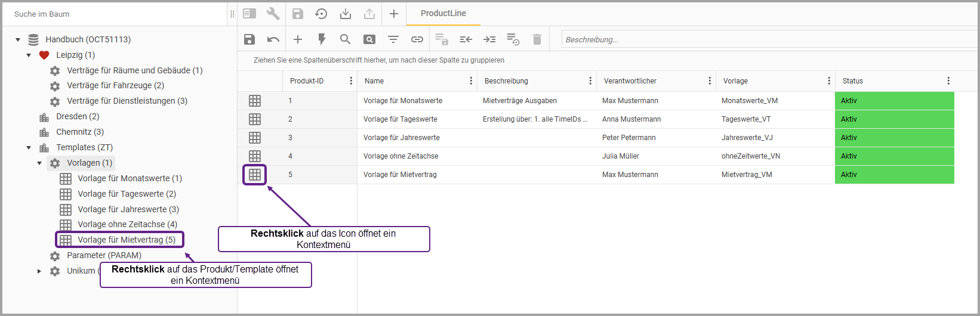
Task: Click the wrench settings icon
Action: (273, 14)
